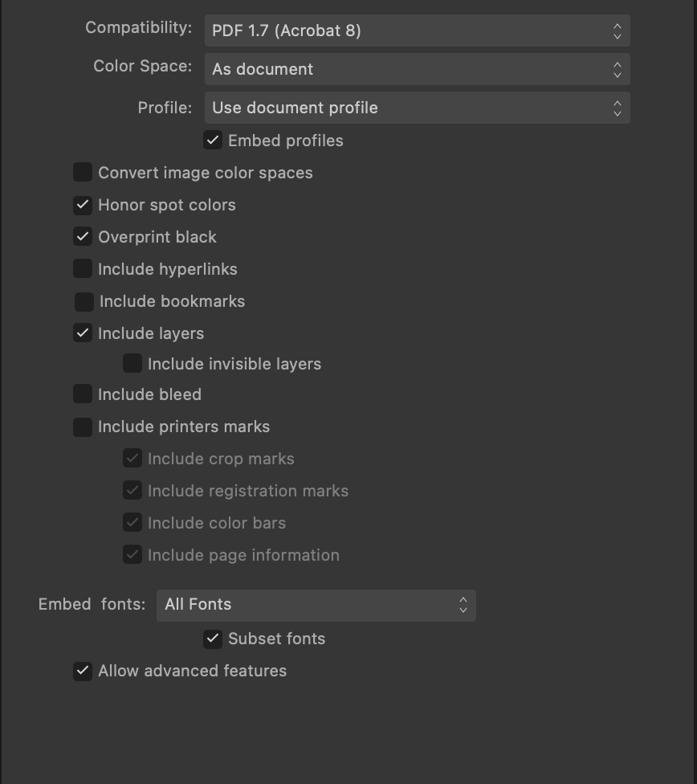Open the Color Space dropdown
697x784 pixels.
[417, 69]
